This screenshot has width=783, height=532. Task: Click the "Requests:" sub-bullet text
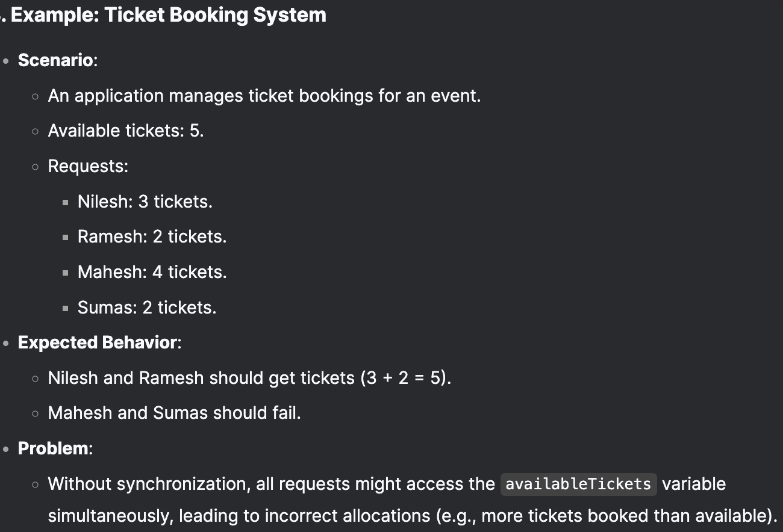coord(89,166)
